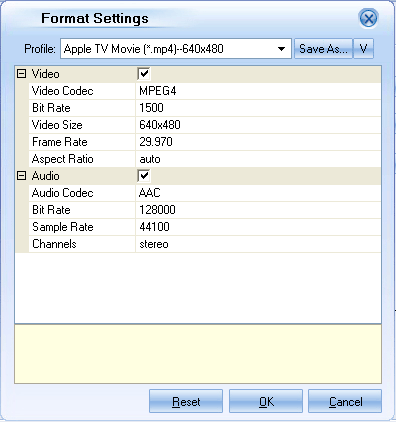
Task: Uncheck the Audio checkbox
Action: 144,176
